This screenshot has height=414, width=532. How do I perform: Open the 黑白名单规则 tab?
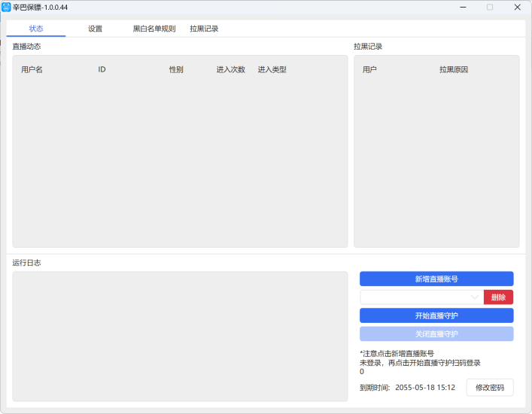[x=154, y=29]
